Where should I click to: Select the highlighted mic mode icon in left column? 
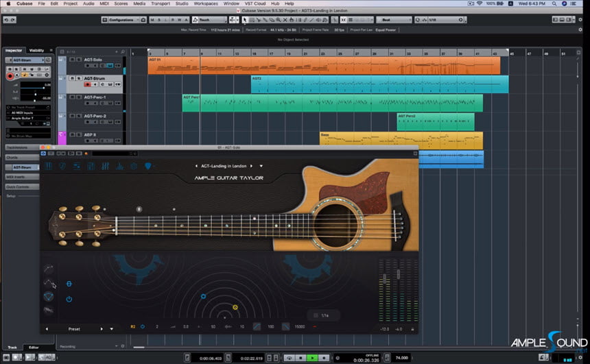coord(49,297)
